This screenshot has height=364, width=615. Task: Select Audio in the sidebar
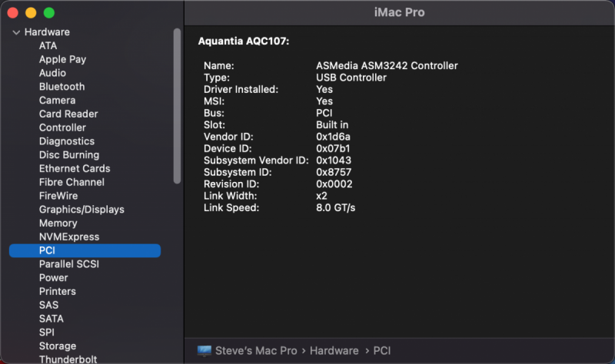(x=52, y=73)
